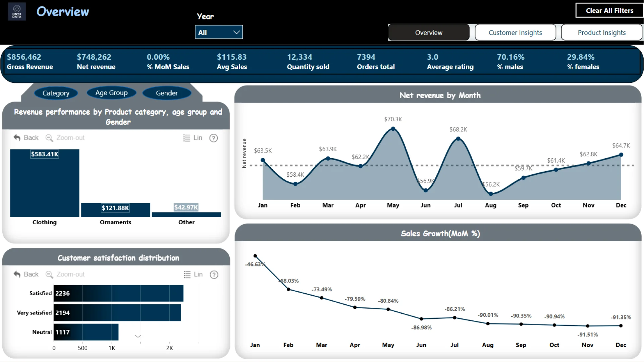The height and width of the screenshot is (362, 644).
Task: Click the Jun sales growth point -86.98%
Action: (421, 319)
